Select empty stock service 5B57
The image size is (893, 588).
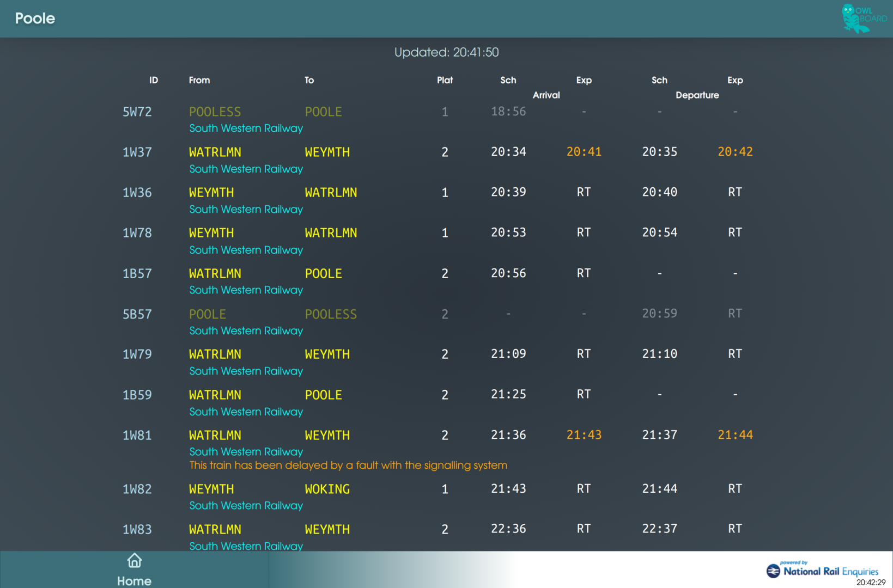pyautogui.click(x=137, y=314)
